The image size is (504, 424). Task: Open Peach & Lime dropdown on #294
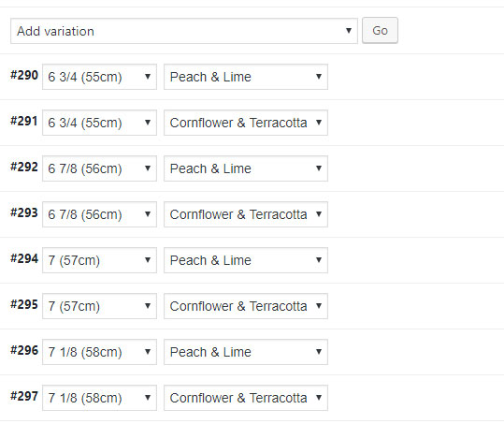(246, 260)
